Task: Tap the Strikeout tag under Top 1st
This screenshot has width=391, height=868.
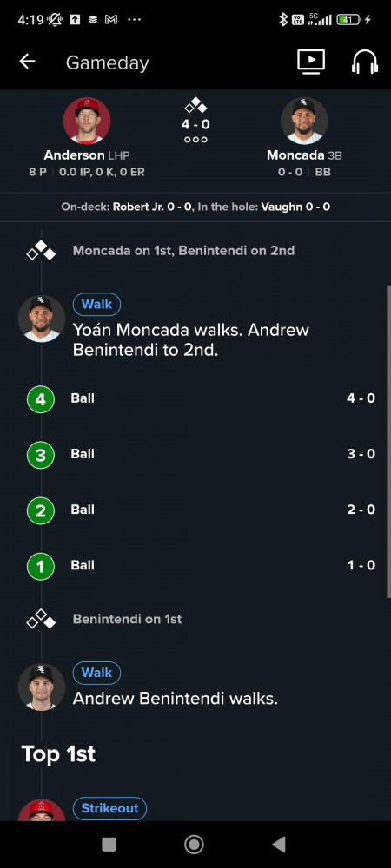Action: click(x=109, y=808)
